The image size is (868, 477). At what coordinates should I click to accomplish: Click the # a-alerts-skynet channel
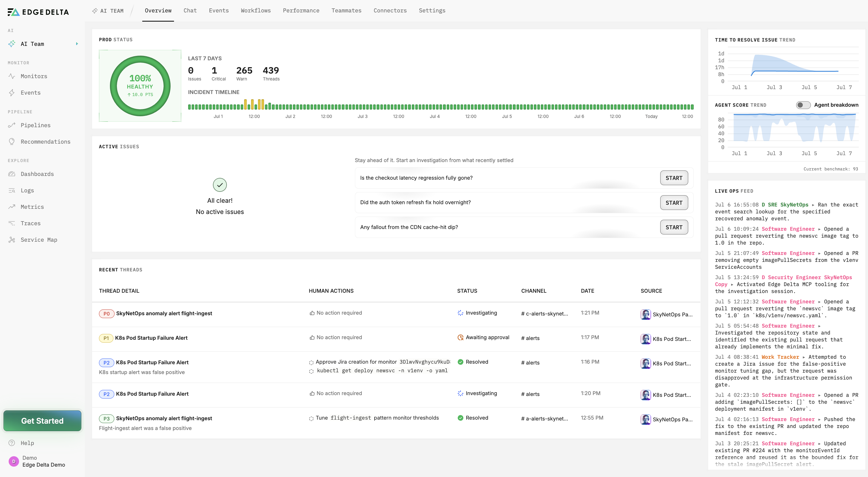545,419
